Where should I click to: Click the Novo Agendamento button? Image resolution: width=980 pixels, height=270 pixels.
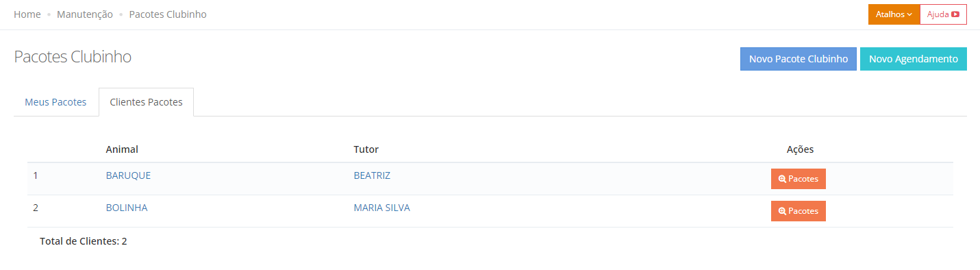914,59
